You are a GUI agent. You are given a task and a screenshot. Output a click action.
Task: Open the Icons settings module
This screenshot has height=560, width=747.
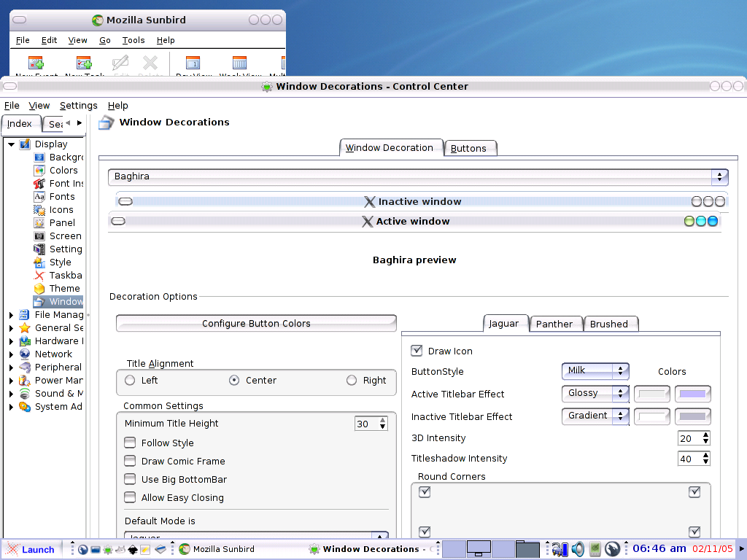pyautogui.click(x=54, y=209)
